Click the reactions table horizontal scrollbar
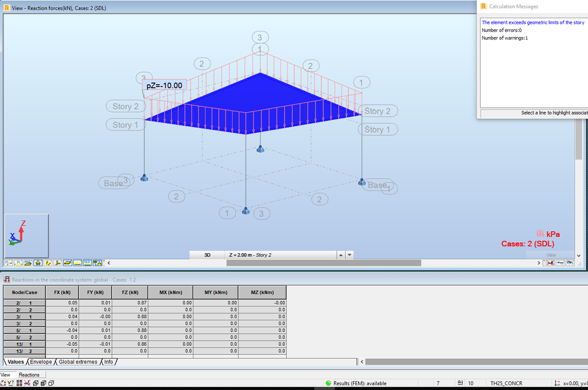 pyautogui.click(x=476, y=362)
